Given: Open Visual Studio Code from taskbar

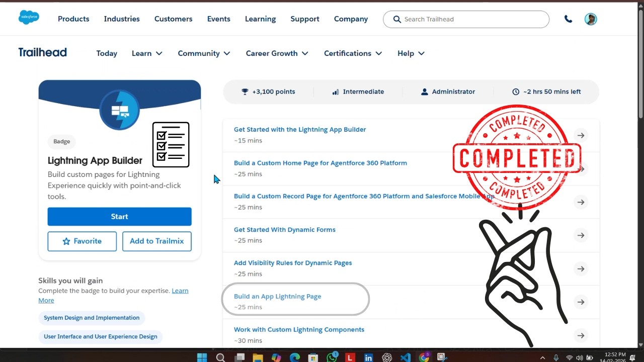Looking at the screenshot, I should click(x=406, y=357).
